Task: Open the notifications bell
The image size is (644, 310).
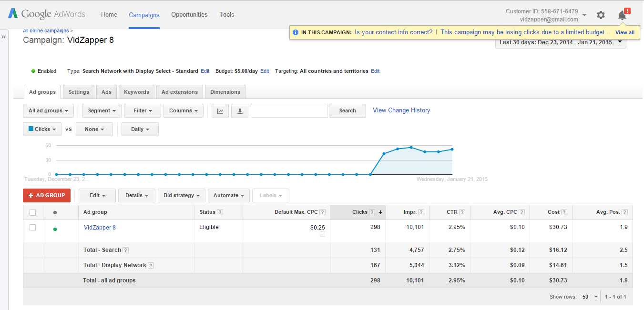Action: pyautogui.click(x=622, y=15)
